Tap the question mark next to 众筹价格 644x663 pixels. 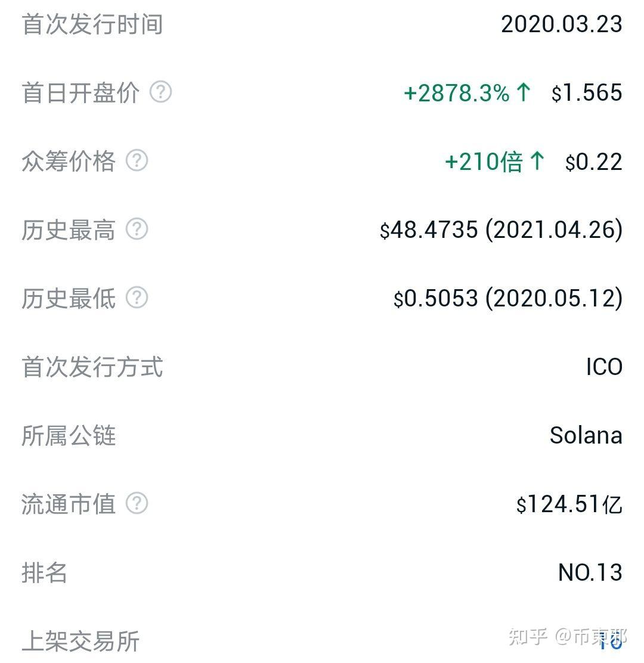137,161
